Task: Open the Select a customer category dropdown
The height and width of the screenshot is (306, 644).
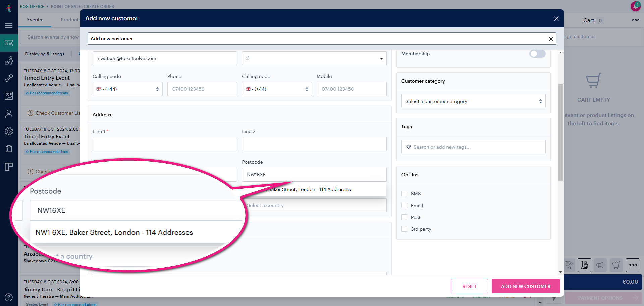Action: 473,101
